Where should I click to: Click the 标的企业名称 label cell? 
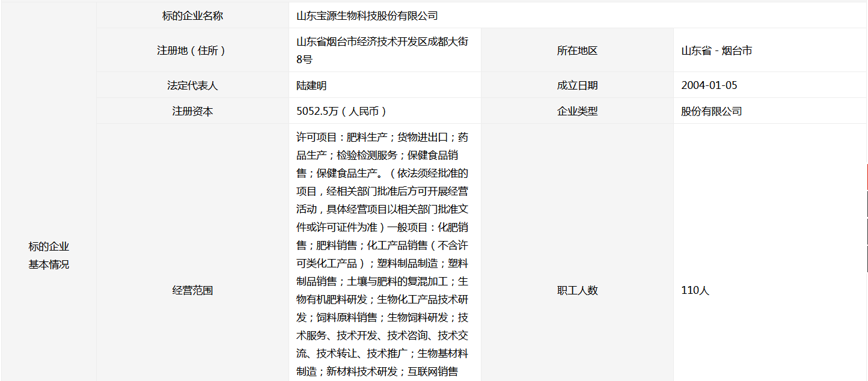point(192,16)
